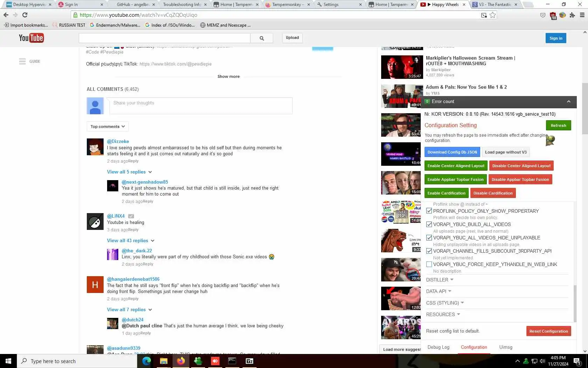Click the YouTube logo

31,38
